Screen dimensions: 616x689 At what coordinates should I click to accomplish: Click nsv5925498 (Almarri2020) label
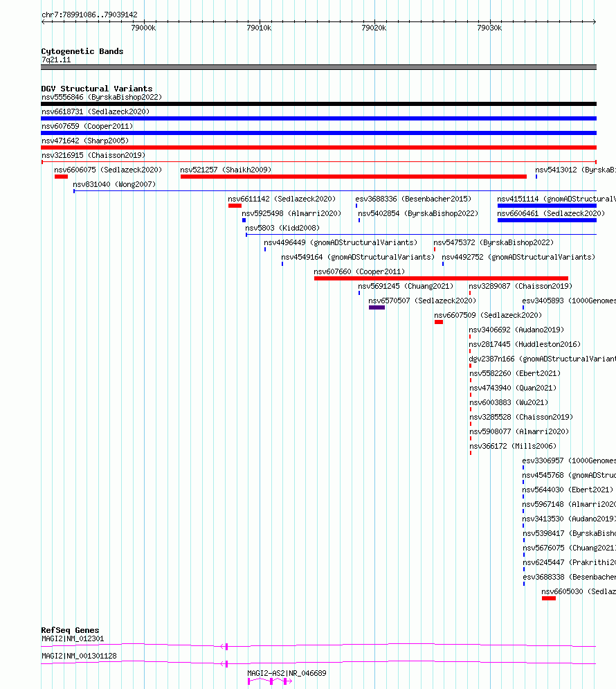(x=291, y=213)
